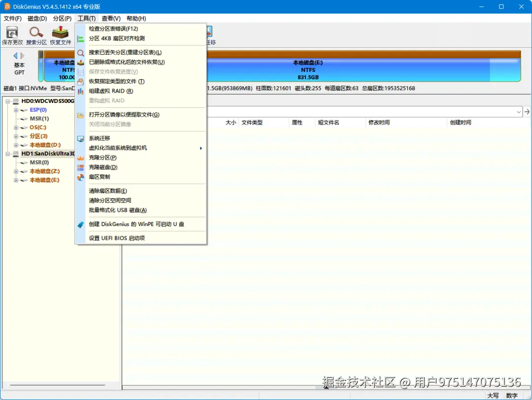Click the 恢复文件 toolbar icon
This screenshot has height=400, width=532.
(60, 32)
